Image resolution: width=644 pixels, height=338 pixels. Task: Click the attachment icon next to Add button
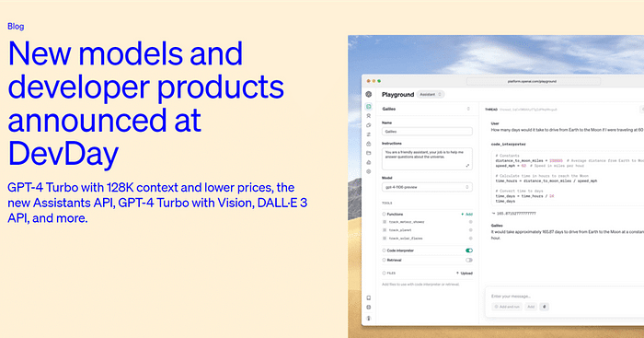[545, 307]
